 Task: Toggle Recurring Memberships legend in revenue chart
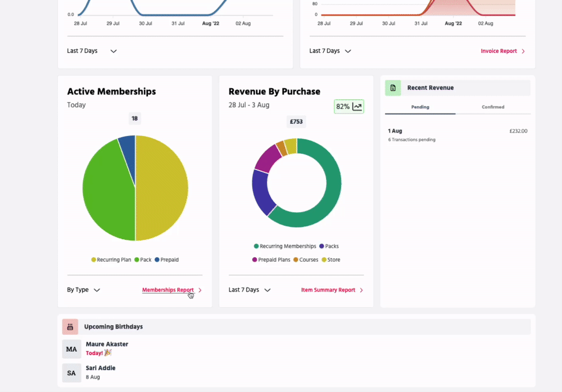(x=285, y=247)
